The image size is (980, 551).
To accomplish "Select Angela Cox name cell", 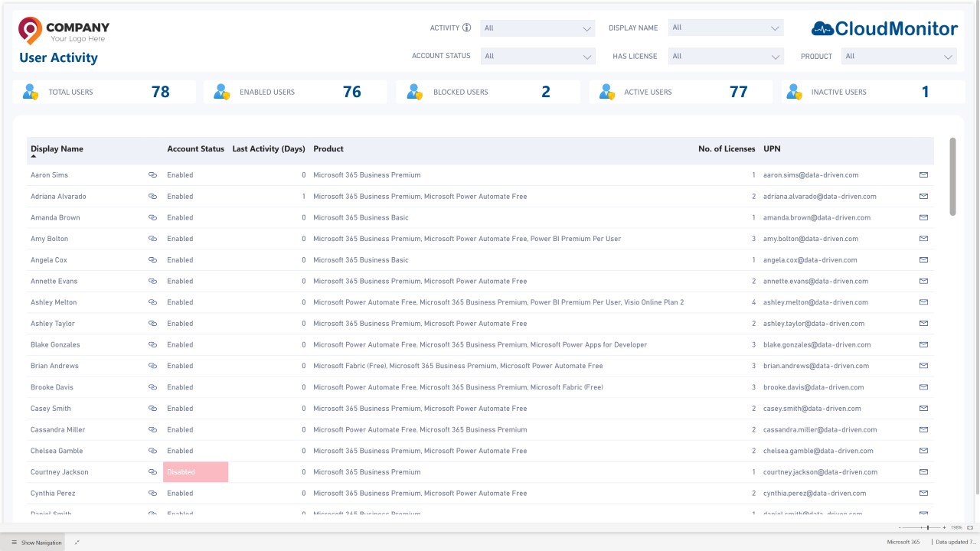I will tap(49, 260).
